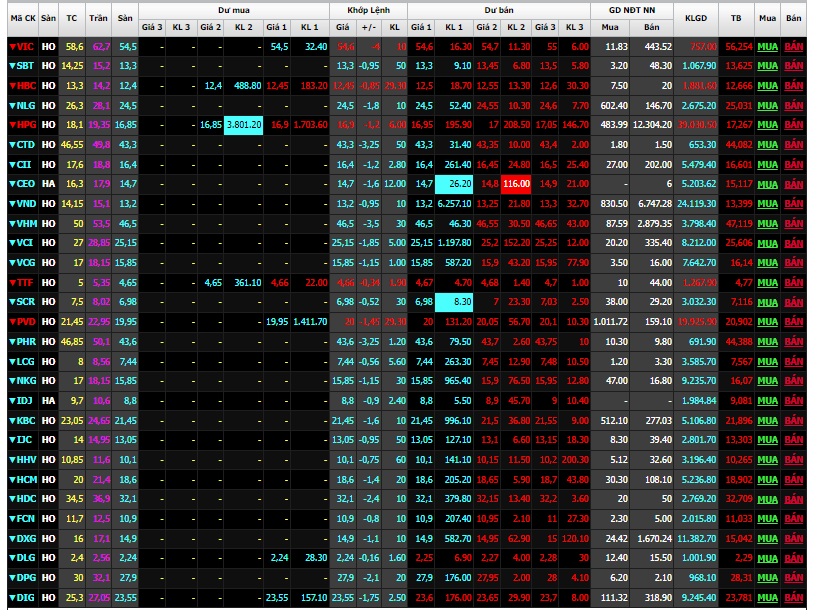Click the MUA link for VIC
The width and height of the screenshot is (813, 610).
point(767,47)
